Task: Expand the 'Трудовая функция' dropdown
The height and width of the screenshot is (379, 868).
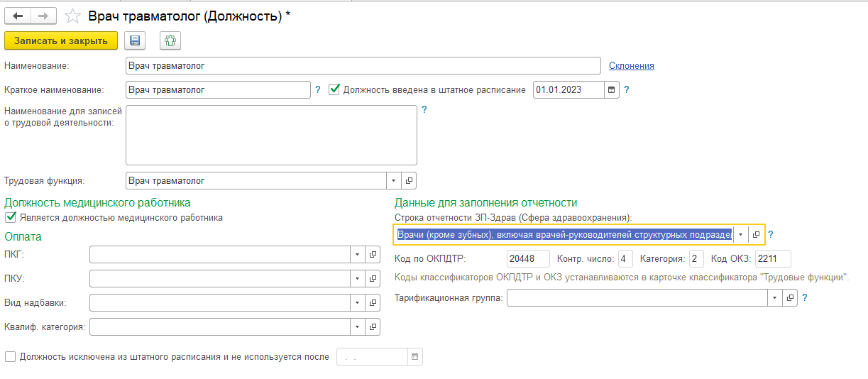Action: click(394, 180)
